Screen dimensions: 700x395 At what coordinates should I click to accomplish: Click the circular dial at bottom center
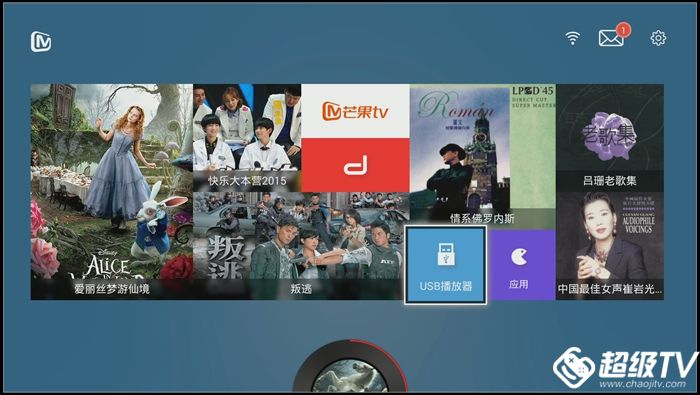(350, 367)
